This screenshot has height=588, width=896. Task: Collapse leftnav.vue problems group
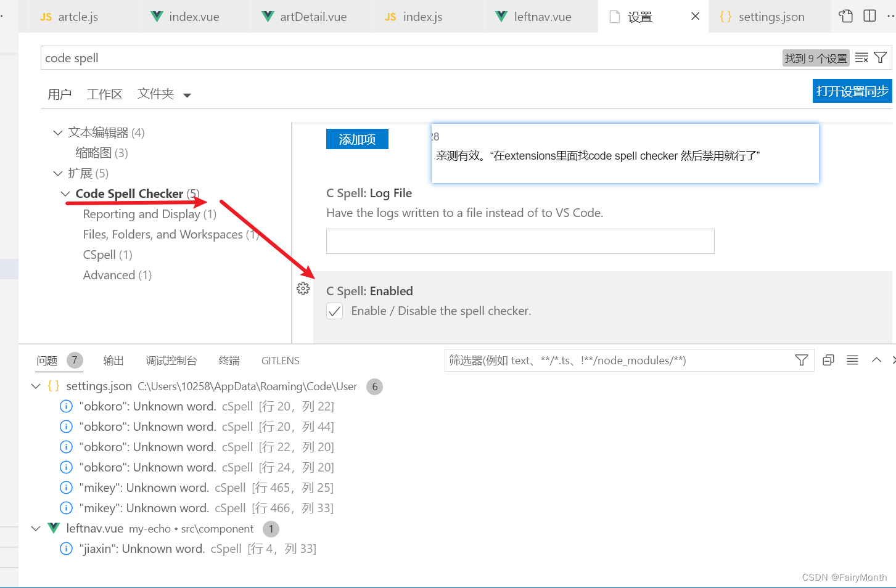point(36,528)
